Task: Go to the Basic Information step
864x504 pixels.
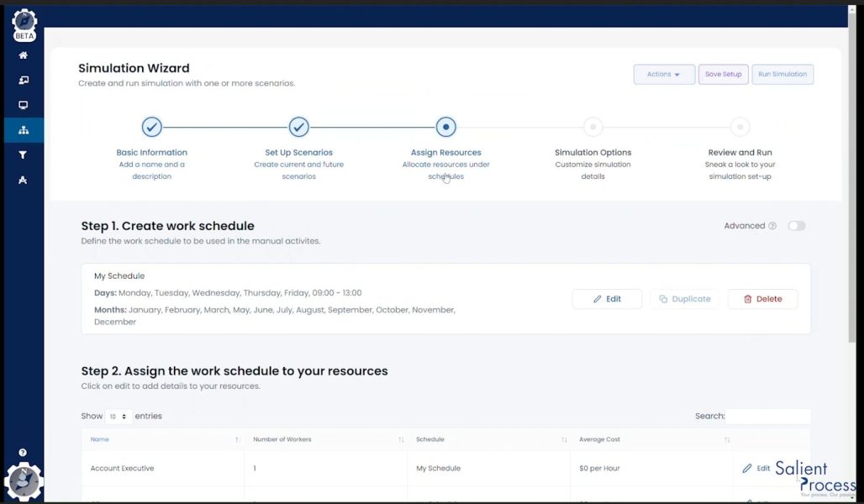Action: [x=152, y=127]
